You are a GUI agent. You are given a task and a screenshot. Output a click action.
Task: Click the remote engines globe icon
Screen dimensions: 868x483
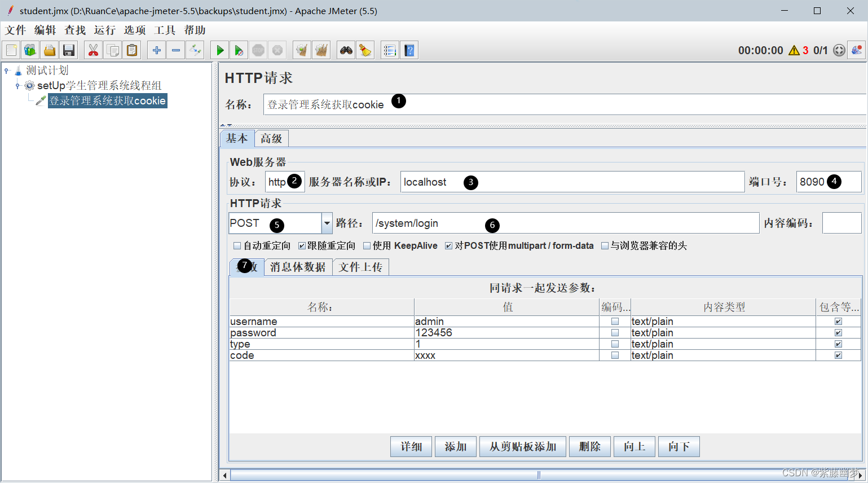[839, 50]
